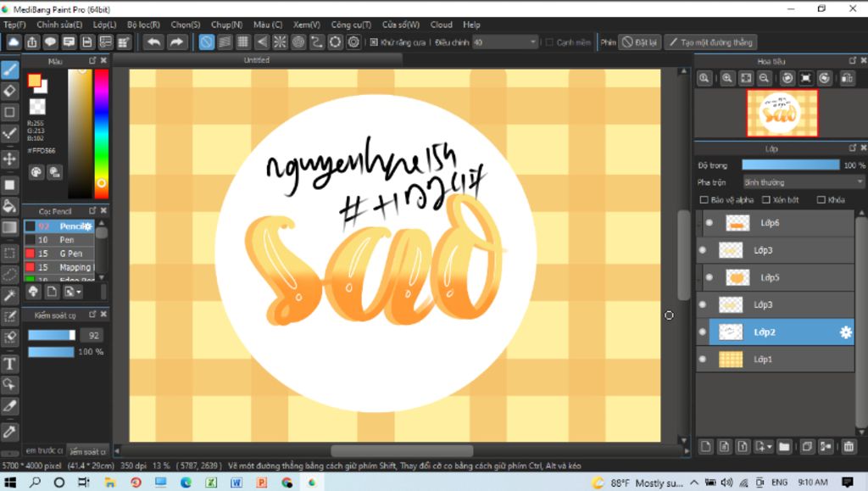The height and width of the screenshot is (491, 868).
Task: Enable the radial snap guide
Action: (280, 42)
